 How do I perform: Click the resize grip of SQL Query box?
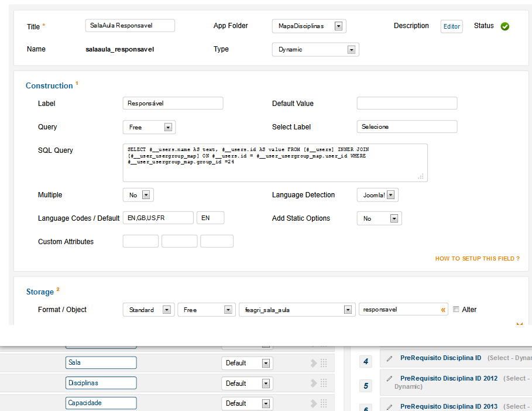pyautogui.click(x=421, y=176)
